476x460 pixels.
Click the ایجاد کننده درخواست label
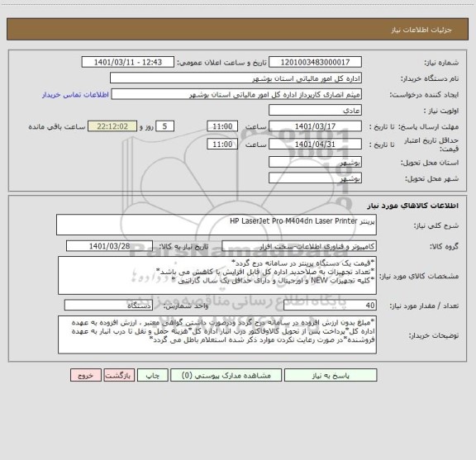425,95
